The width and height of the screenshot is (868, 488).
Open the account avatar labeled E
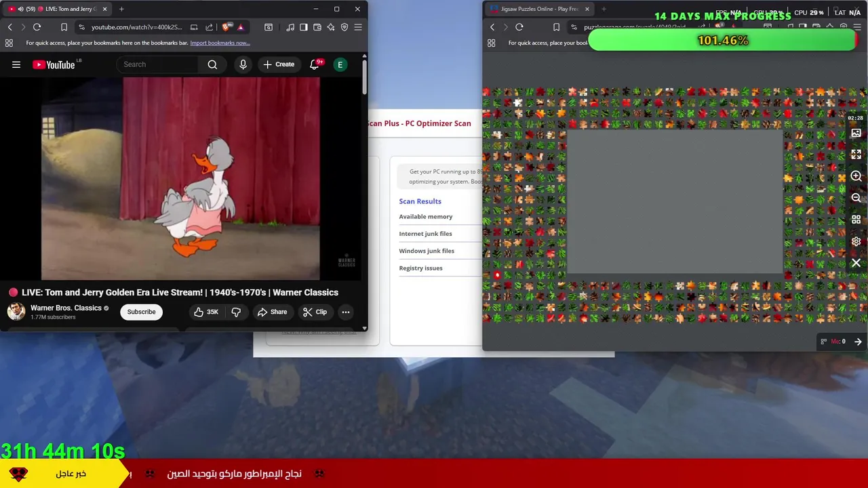click(340, 64)
